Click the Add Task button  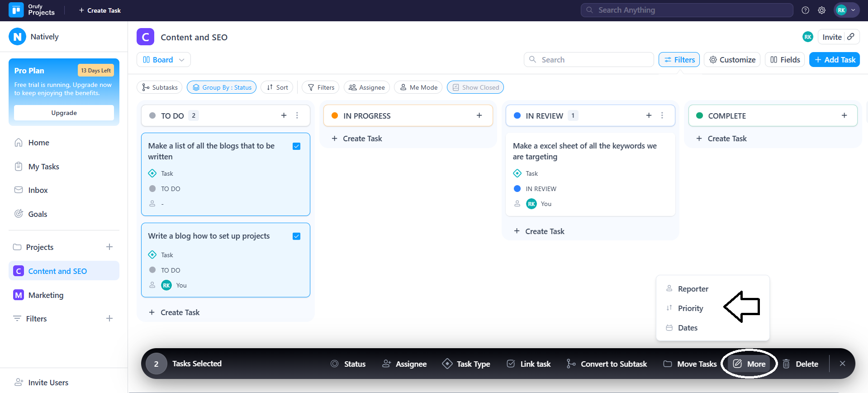point(834,60)
